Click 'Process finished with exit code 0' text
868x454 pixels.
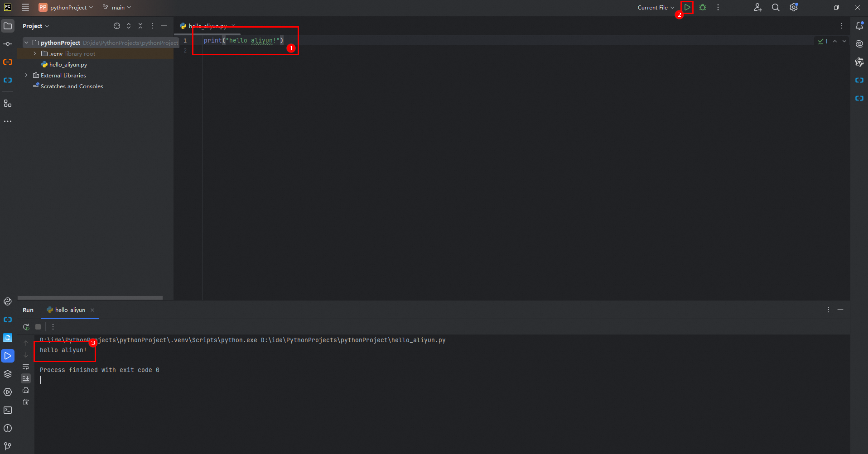coord(100,370)
